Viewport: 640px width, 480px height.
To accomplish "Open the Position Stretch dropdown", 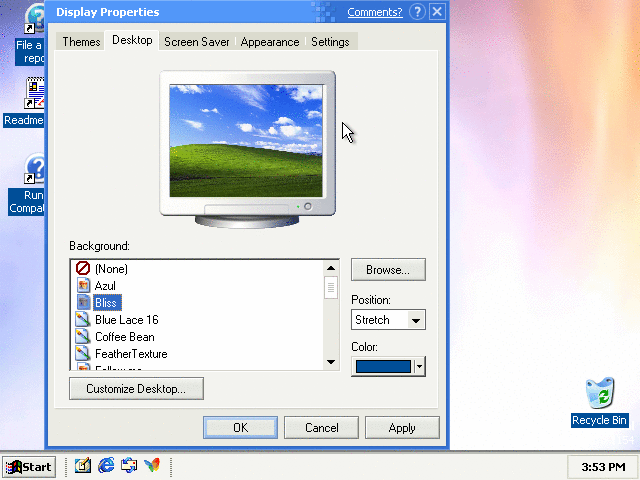I will [x=388, y=320].
